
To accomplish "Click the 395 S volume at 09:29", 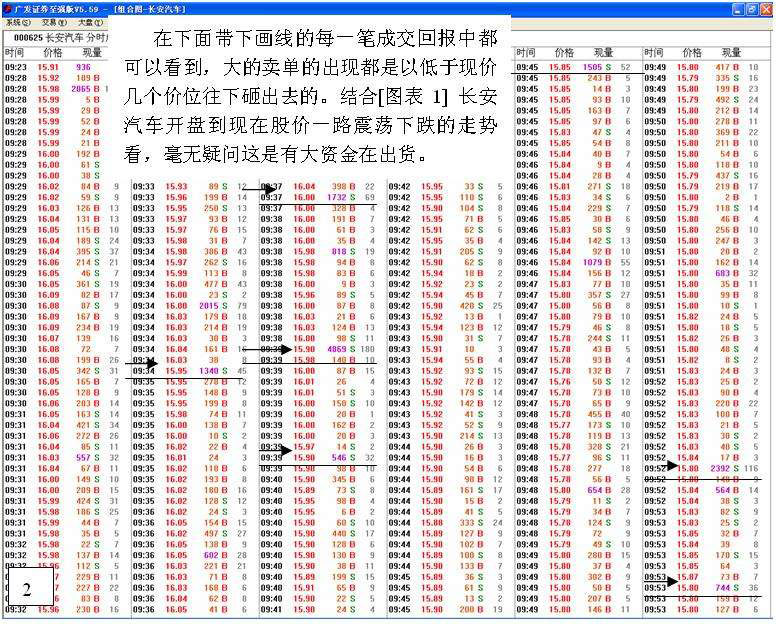I will 87,251.
